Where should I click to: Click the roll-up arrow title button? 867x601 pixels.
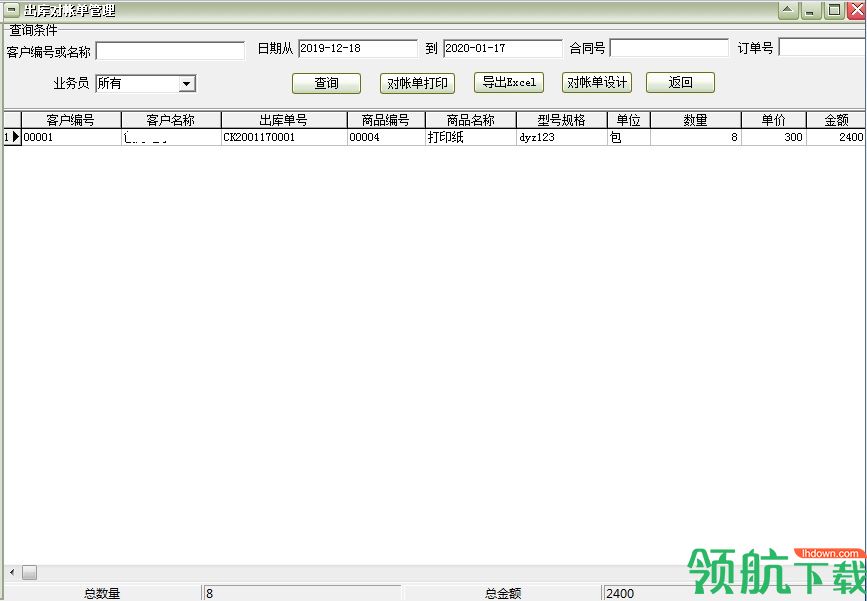(788, 10)
